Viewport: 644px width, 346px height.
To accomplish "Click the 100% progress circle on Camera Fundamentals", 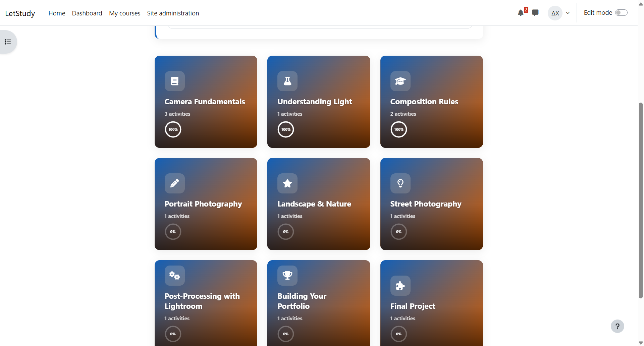I will (x=173, y=129).
